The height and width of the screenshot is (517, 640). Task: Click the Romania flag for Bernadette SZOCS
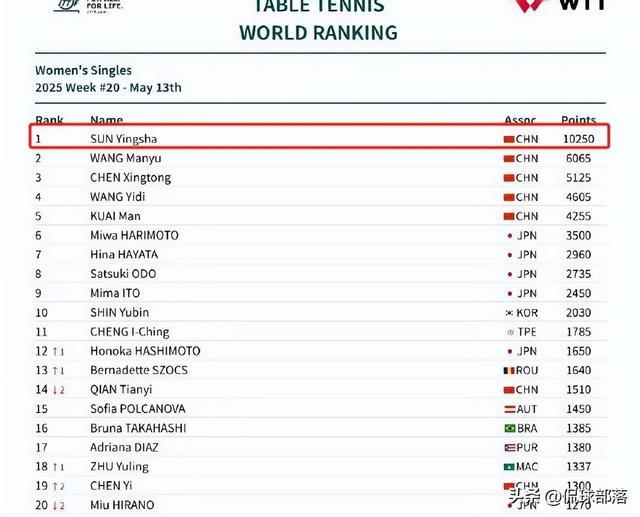point(509,370)
